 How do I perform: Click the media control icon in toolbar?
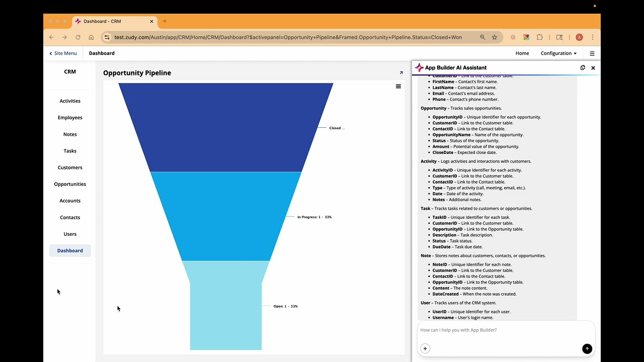click(559, 37)
